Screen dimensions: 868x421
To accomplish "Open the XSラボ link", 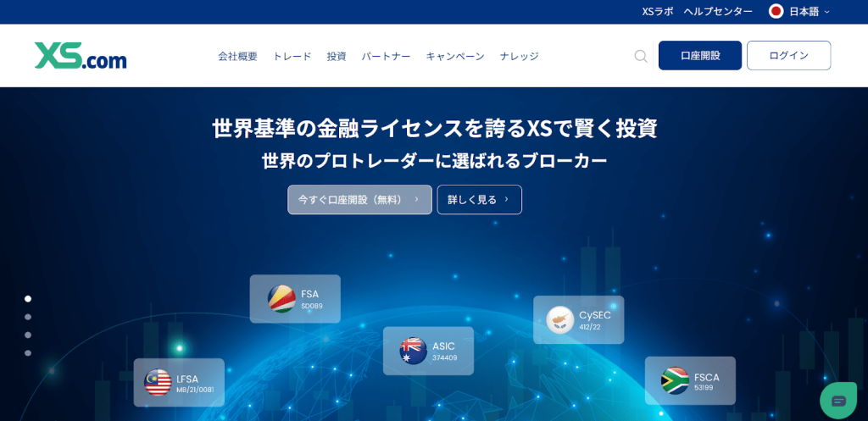I will coord(658,12).
